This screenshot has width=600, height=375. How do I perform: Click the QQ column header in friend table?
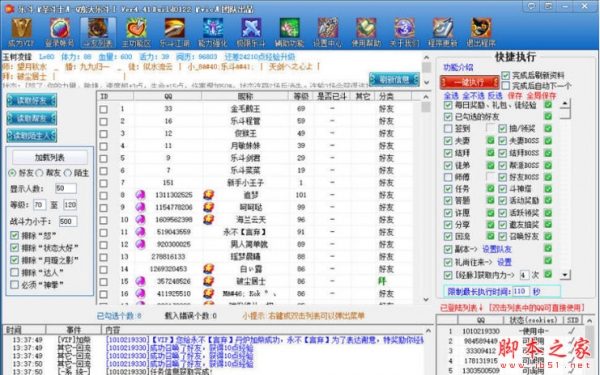point(168,96)
